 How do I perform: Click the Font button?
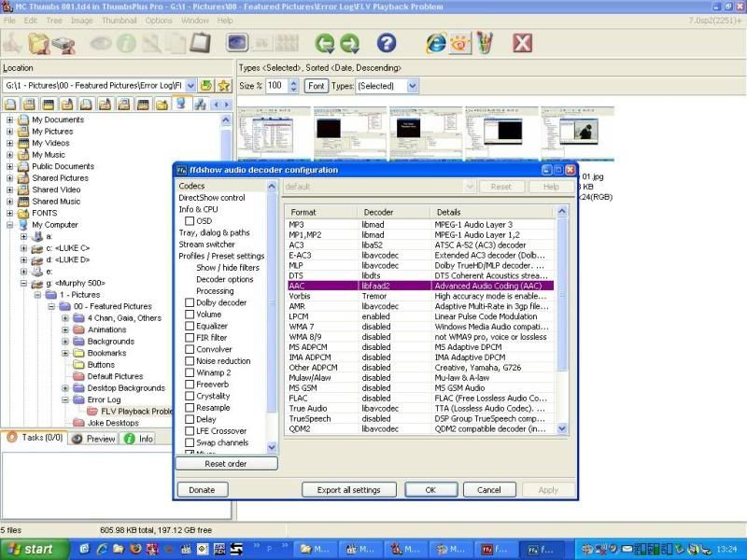(x=317, y=86)
